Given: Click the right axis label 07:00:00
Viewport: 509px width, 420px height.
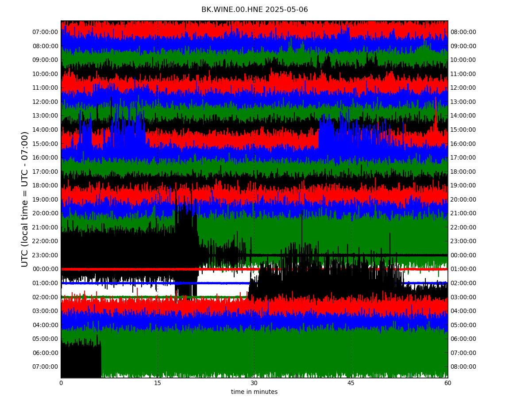Looking at the screenshot, I should pos(463,353).
